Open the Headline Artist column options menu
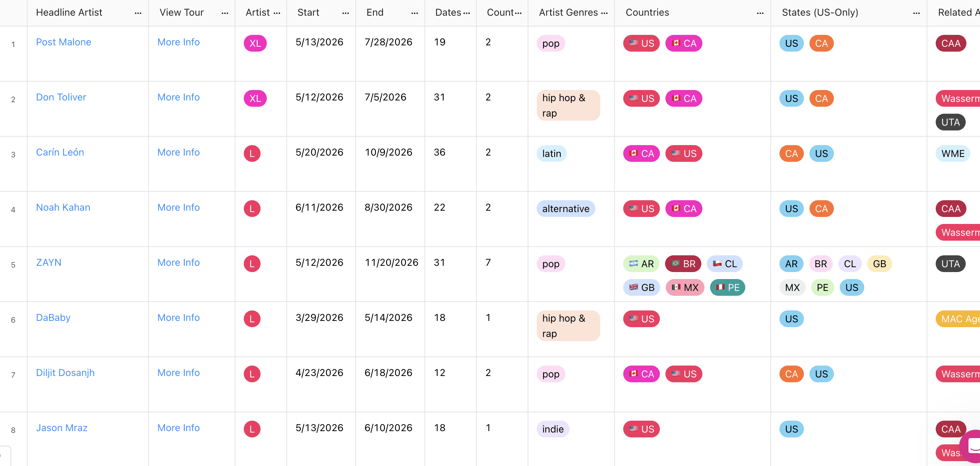 pos(138,13)
